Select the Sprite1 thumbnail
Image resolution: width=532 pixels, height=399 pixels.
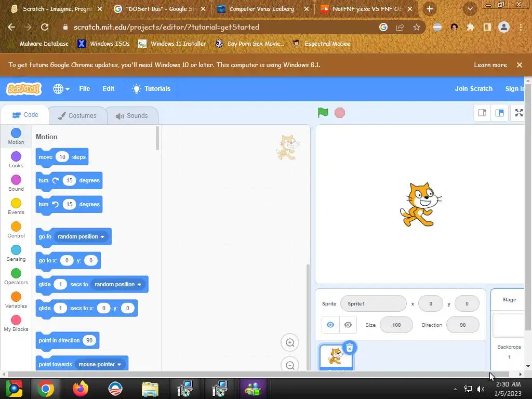[x=336, y=358]
